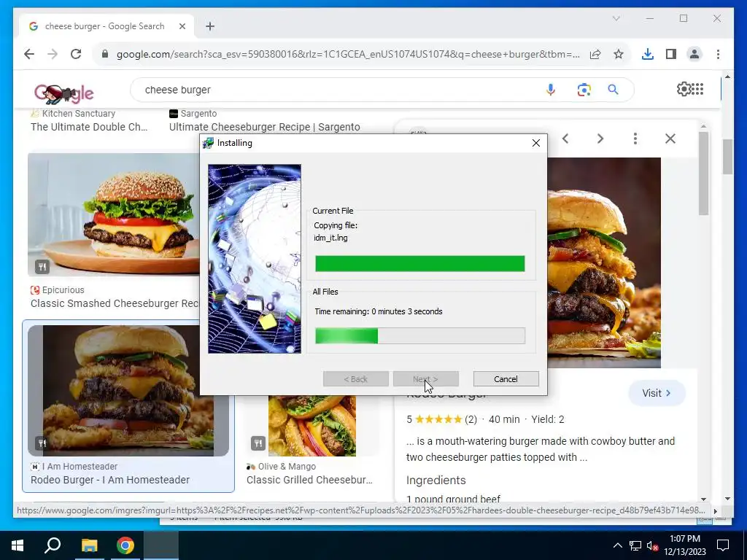This screenshot has height=560, width=747.
Task: Click the installer globe artwork image
Action: (255, 259)
